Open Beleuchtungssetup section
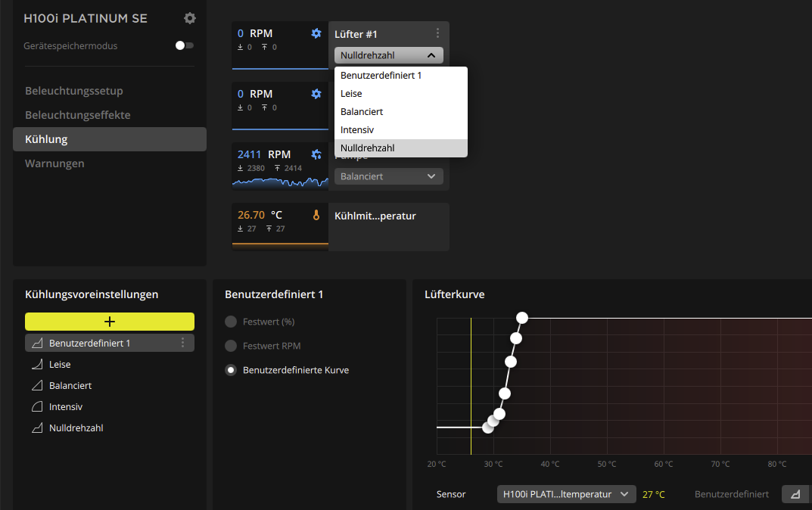Image resolution: width=812 pixels, height=510 pixels. pos(74,91)
